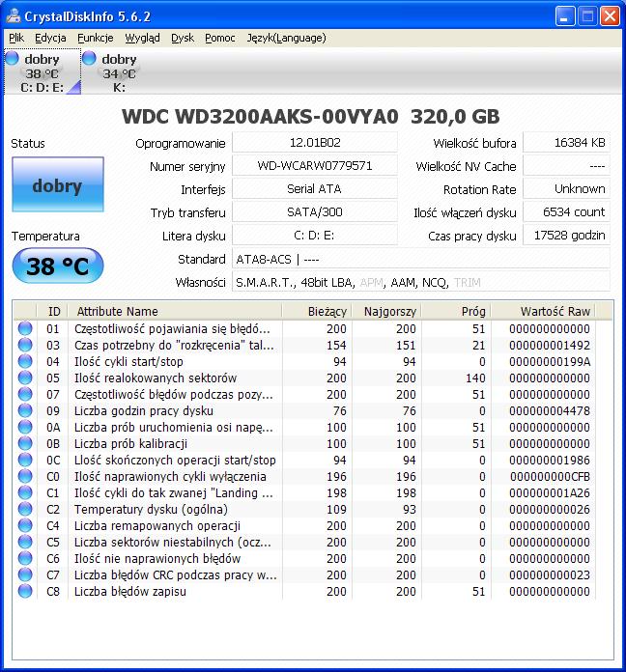Click the Serial ATA interface field

(315, 189)
